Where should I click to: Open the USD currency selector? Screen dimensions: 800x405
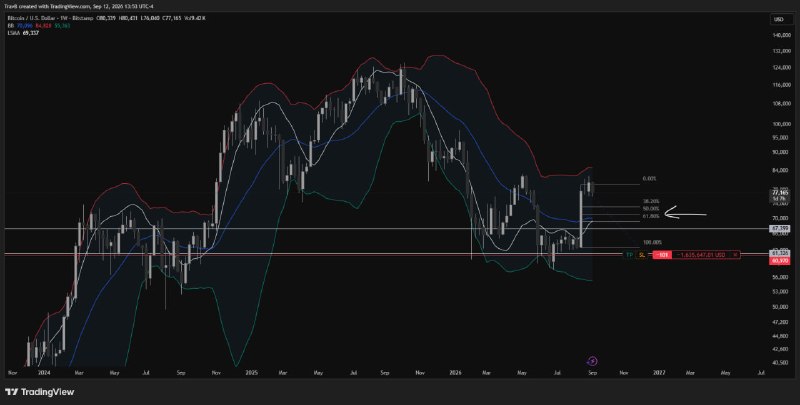[x=779, y=19]
